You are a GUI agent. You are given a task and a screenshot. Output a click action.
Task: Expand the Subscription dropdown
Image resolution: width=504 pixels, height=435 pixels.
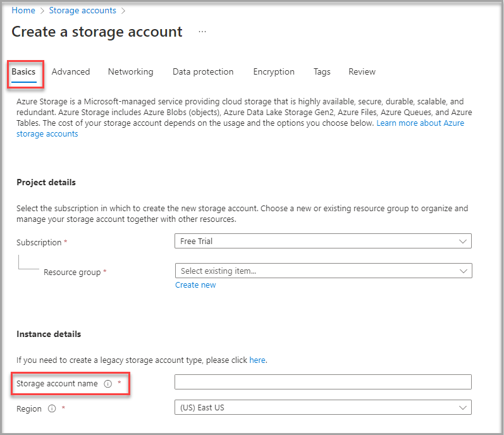(x=323, y=242)
